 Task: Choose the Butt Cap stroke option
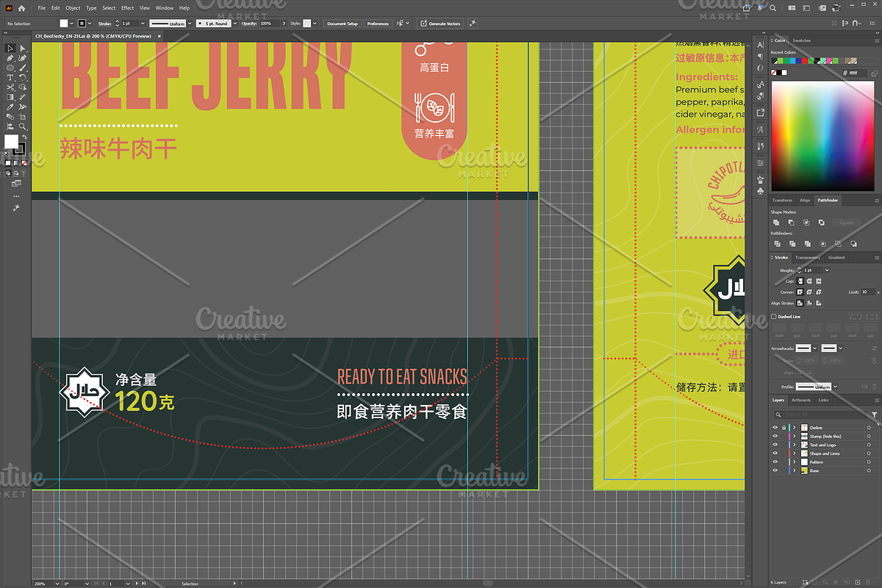[800, 281]
